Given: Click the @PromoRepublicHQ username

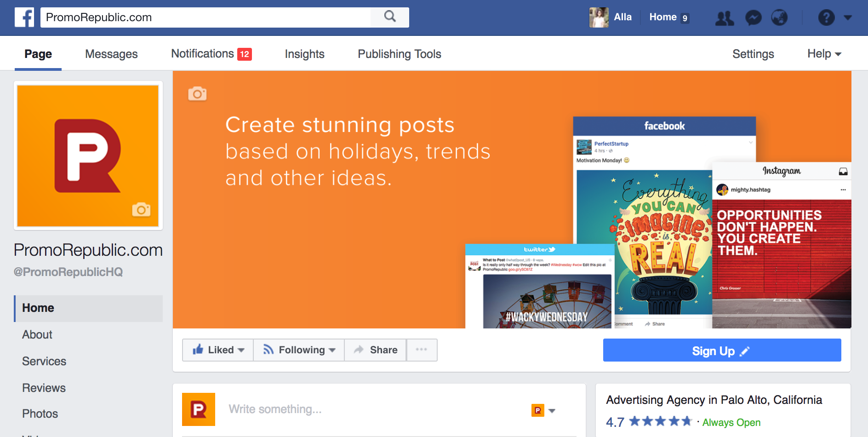Looking at the screenshot, I should point(68,272).
